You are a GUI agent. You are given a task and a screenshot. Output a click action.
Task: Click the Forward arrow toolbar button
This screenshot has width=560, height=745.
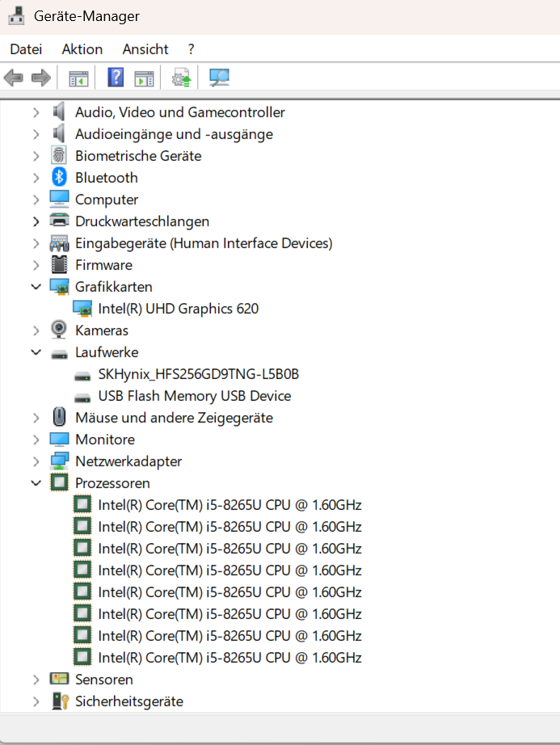pyautogui.click(x=41, y=78)
